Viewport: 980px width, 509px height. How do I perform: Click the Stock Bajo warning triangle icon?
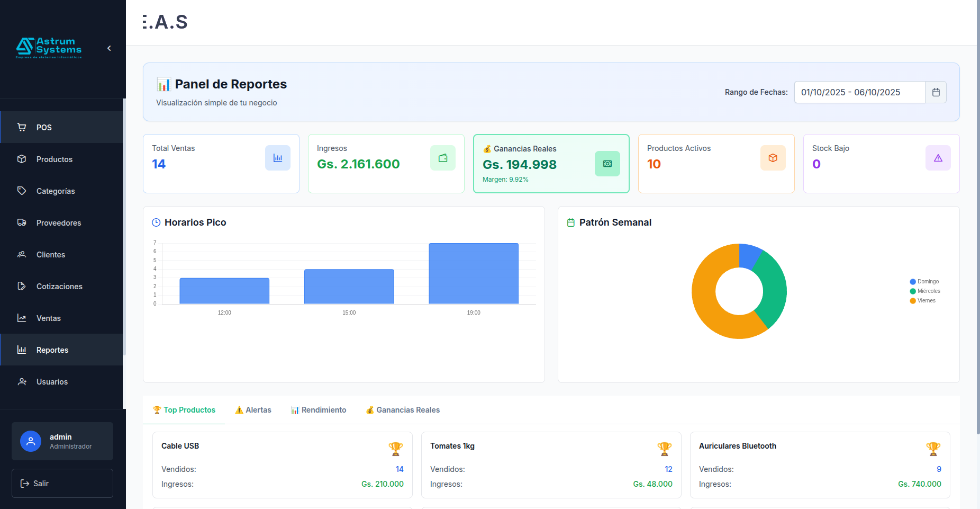coord(938,158)
